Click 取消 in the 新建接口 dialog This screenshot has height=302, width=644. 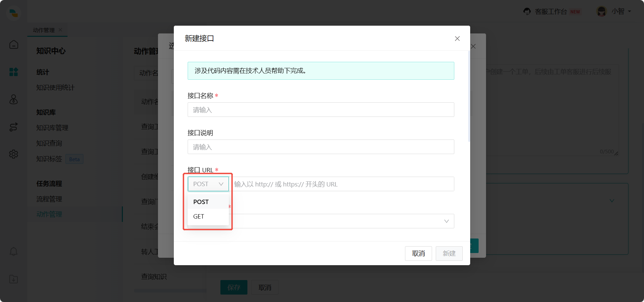pos(419,253)
